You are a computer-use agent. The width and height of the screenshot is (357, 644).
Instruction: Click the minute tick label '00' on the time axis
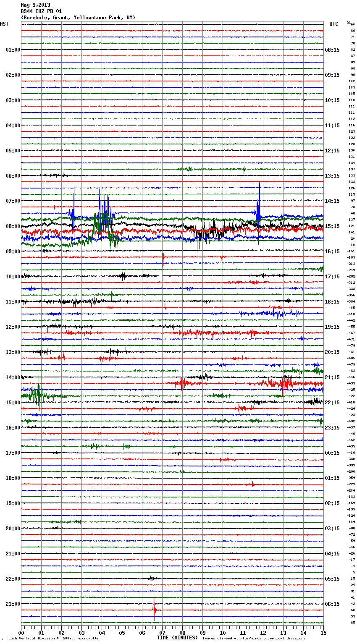pyautogui.click(x=21, y=633)
